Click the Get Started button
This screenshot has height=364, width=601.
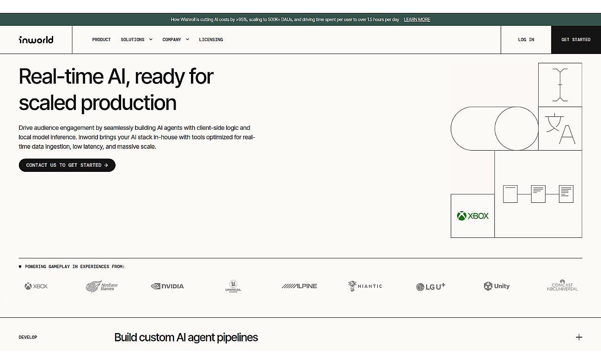click(x=576, y=40)
